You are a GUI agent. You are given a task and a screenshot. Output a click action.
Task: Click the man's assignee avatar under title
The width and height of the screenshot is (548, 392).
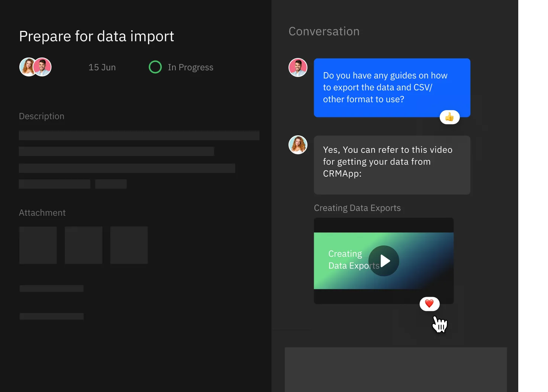pos(43,67)
